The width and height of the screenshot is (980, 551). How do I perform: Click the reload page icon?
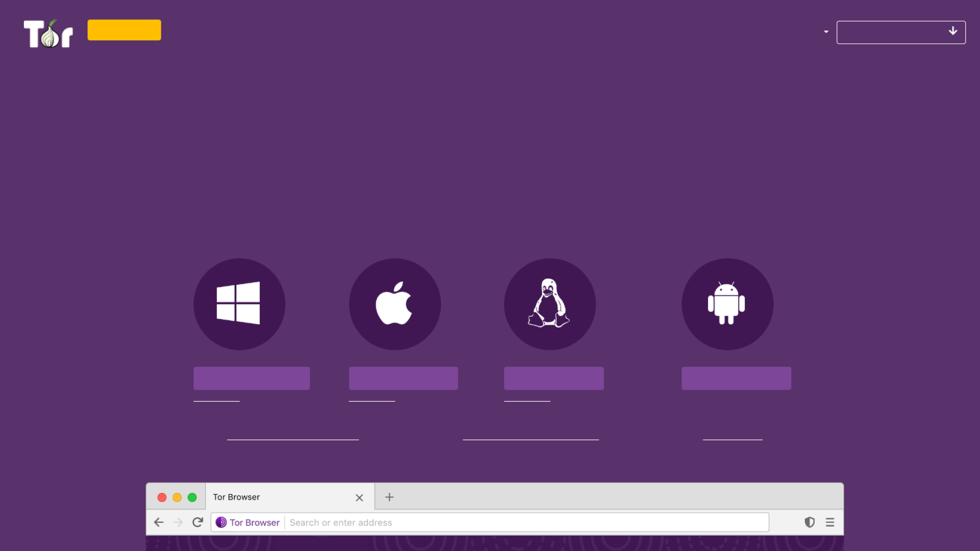pos(198,522)
